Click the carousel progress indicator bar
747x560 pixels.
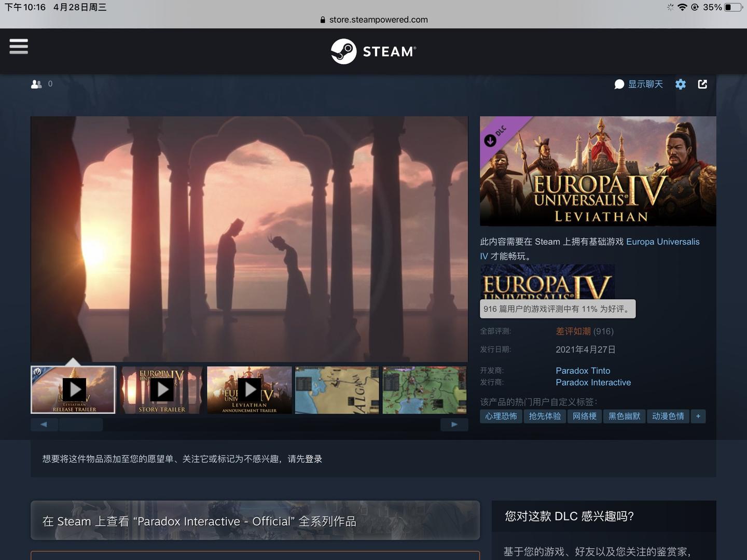click(x=80, y=424)
